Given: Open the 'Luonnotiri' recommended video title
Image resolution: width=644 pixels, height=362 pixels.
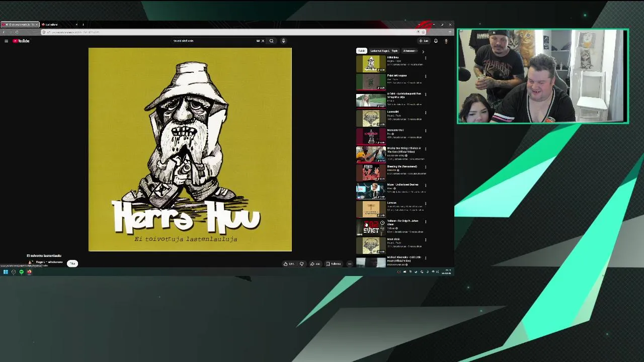Looking at the screenshot, I should [393, 112].
